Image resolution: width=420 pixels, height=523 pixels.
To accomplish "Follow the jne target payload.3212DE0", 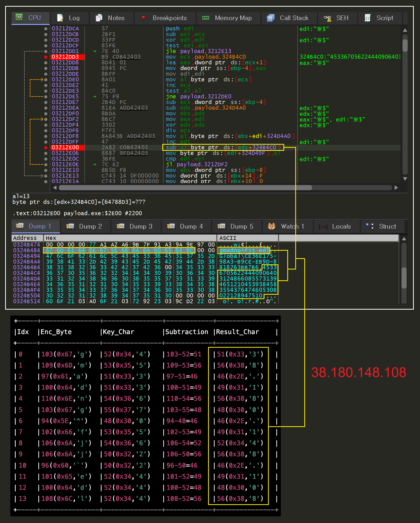I will coord(205,96).
